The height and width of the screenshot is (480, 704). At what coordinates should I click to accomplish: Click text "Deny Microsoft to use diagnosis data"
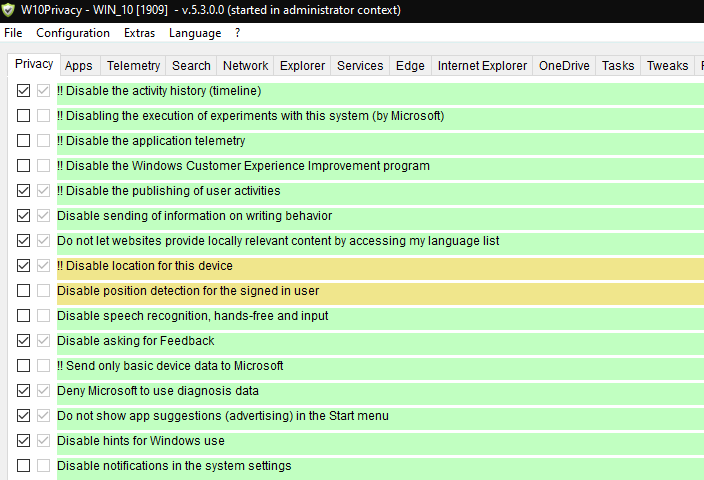158,391
